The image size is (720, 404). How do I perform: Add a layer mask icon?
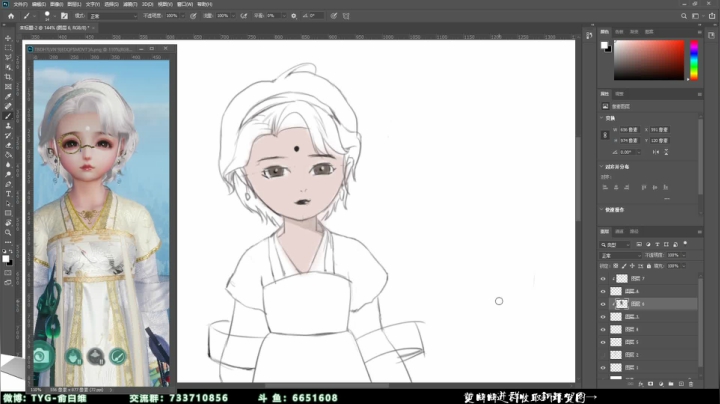point(651,384)
